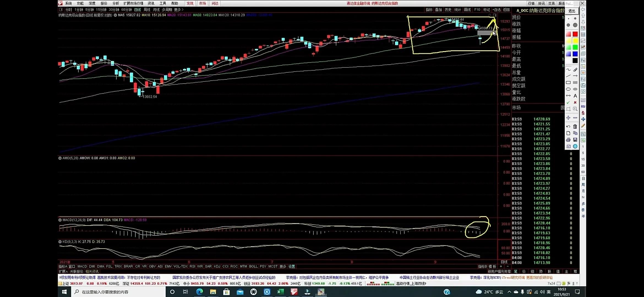Open the 分析 menu in menu bar
Image resolution: width=644 pixels, height=297 pixels.
tap(116, 3)
